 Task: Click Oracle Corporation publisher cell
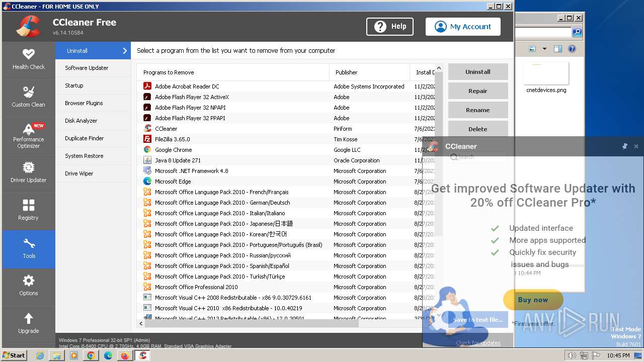(357, 160)
